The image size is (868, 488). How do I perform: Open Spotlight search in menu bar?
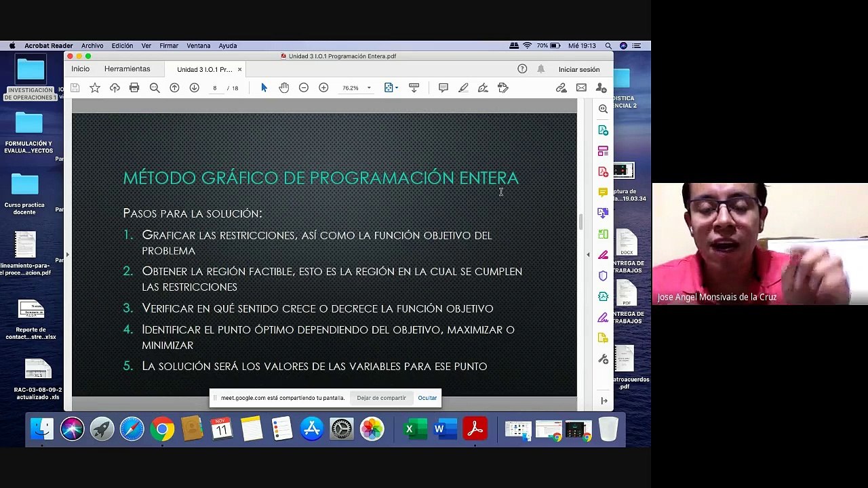pyautogui.click(x=608, y=45)
